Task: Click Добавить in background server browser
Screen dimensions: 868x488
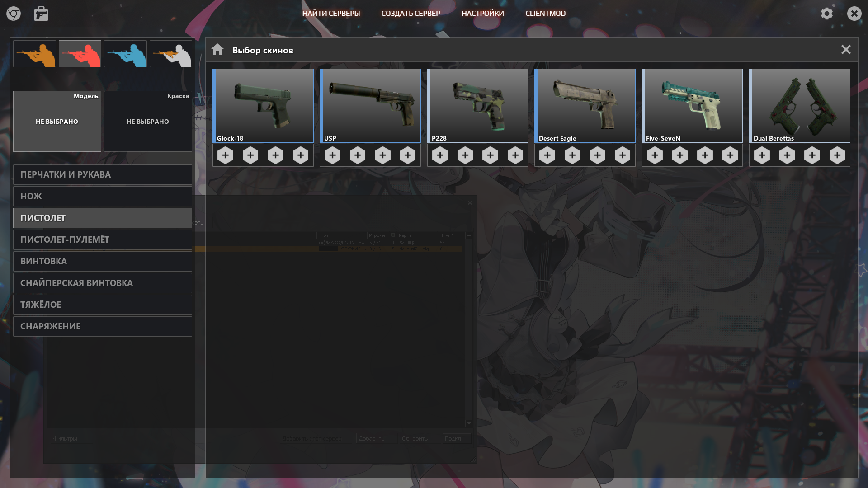Action: coord(377,438)
